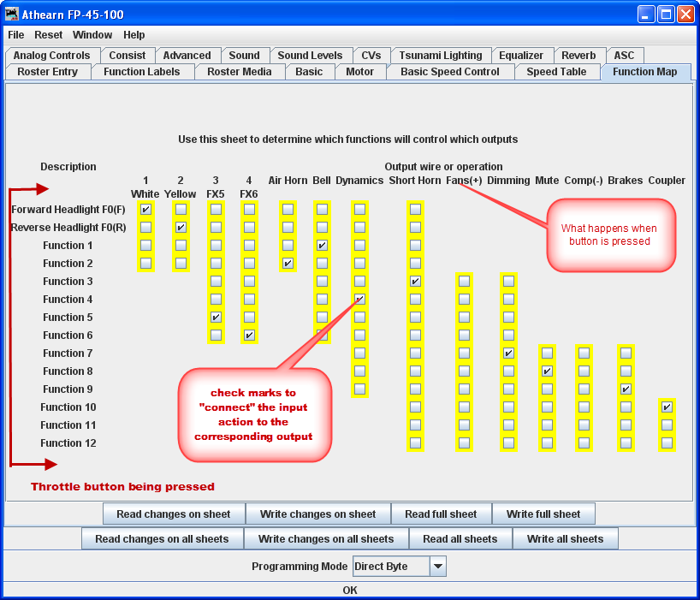
Task: Click the Read all sheets button
Action: tap(460, 538)
